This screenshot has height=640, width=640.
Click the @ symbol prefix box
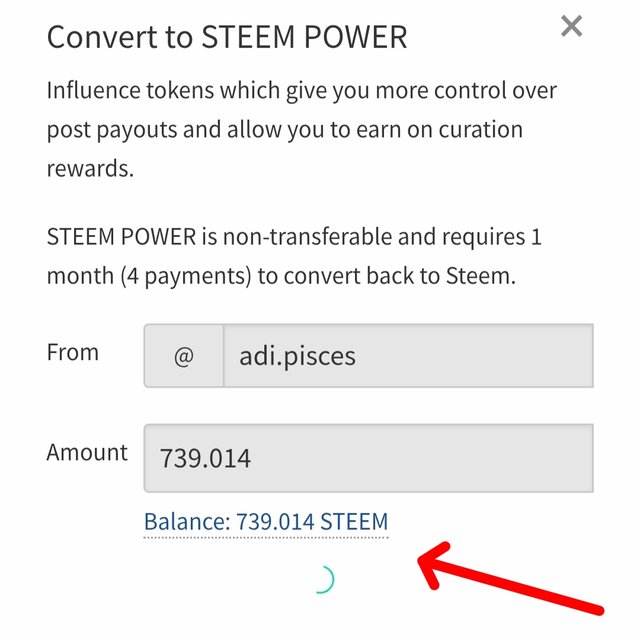click(x=183, y=356)
